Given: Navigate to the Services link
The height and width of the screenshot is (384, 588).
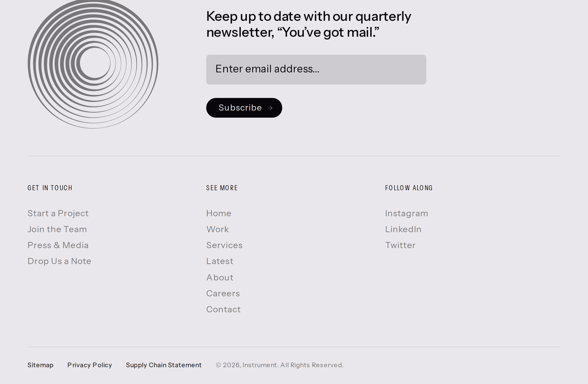Looking at the screenshot, I should [224, 245].
